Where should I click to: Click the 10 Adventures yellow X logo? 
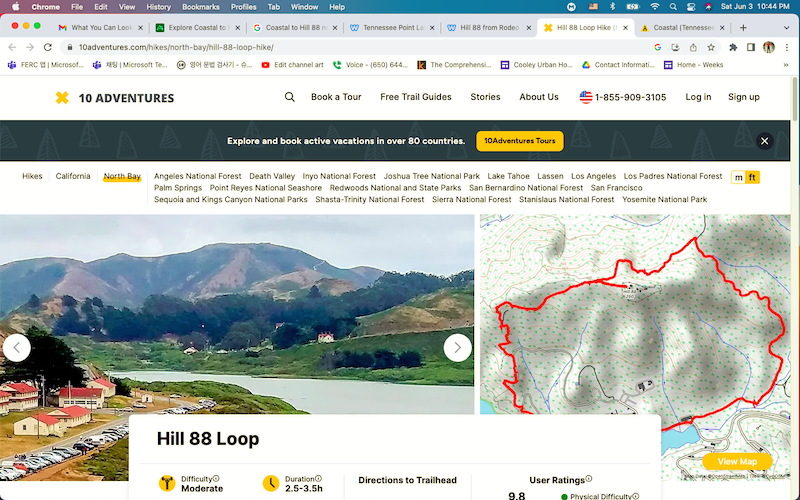click(62, 97)
